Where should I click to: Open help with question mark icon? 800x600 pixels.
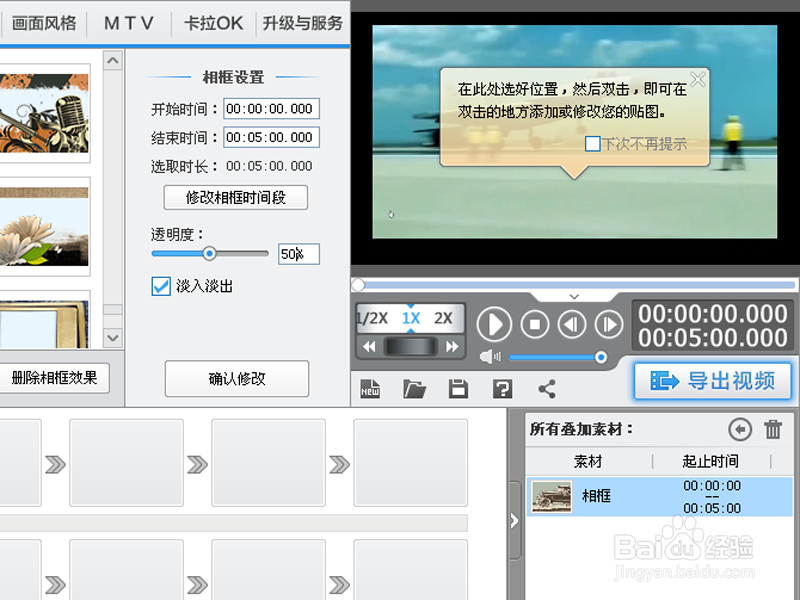click(503, 389)
